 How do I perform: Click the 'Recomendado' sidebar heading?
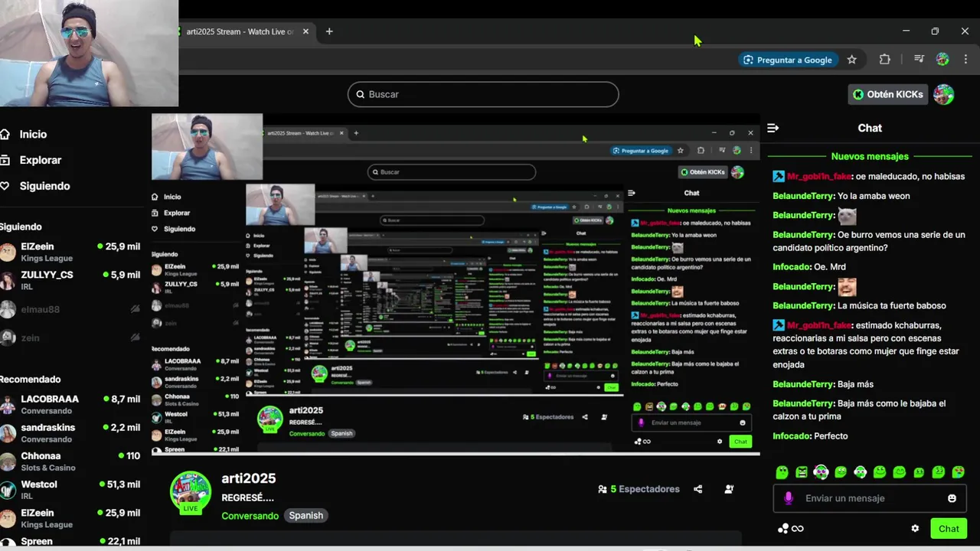[x=31, y=380]
